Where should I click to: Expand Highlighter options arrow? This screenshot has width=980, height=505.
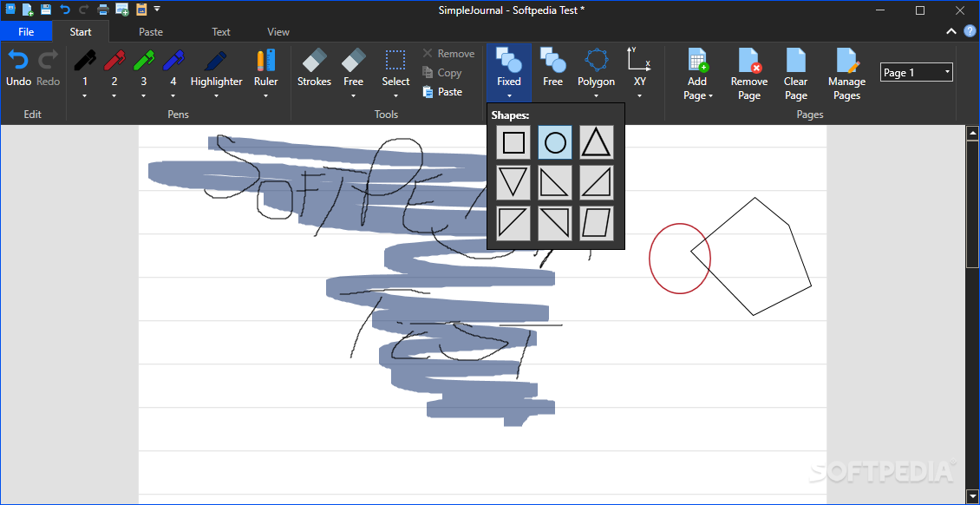pyautogui.click(x=216, y=95)
